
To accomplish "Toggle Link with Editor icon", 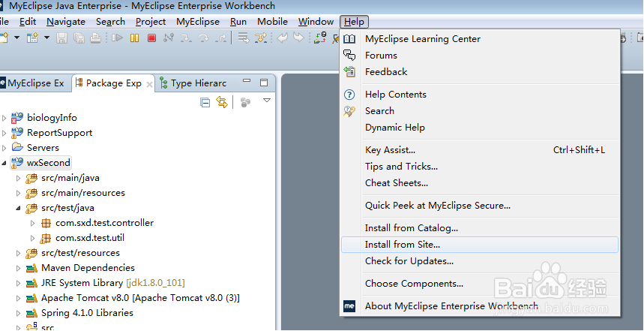I will pyautogui.click(x=222, y=102).
